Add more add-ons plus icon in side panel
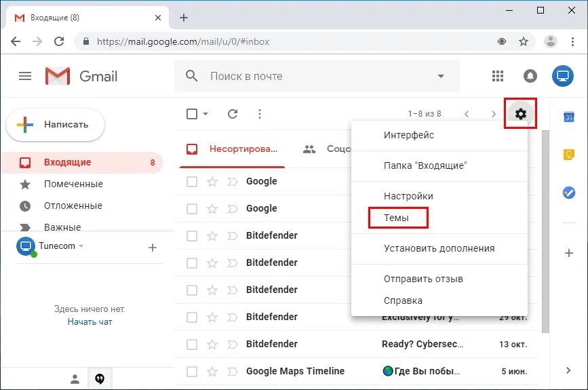 569,253
